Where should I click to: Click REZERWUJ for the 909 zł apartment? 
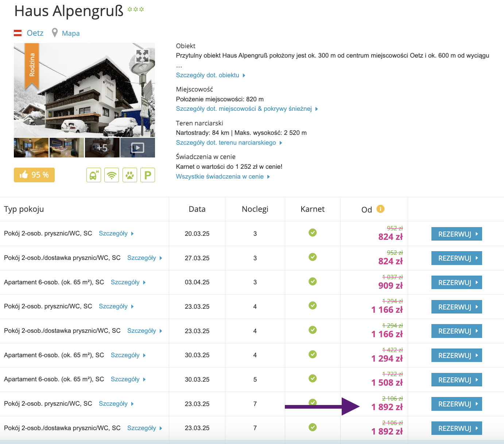[457, 283]
